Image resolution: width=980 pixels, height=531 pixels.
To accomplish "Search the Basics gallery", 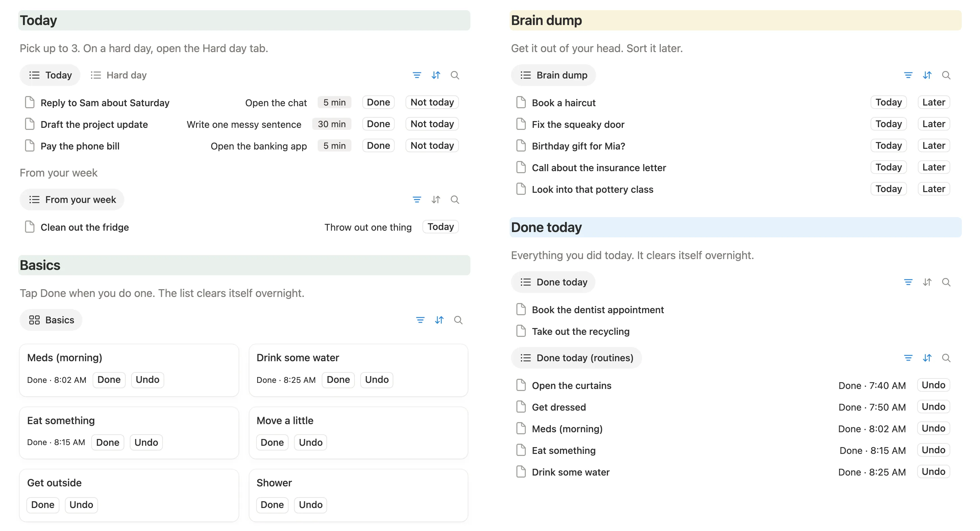I will pyautogui.click(x=458, y=320).
